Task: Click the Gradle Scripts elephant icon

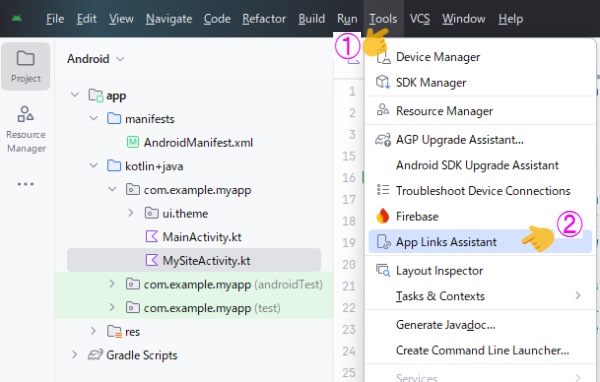Action: 96,355
